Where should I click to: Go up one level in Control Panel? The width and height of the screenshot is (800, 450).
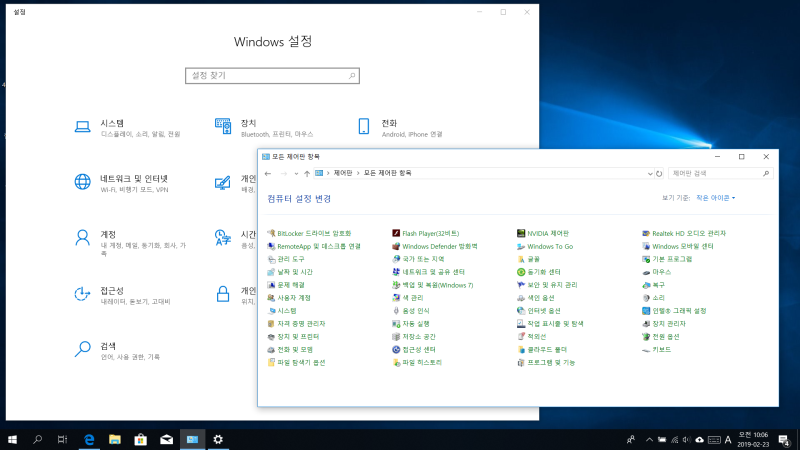[307, 173]
